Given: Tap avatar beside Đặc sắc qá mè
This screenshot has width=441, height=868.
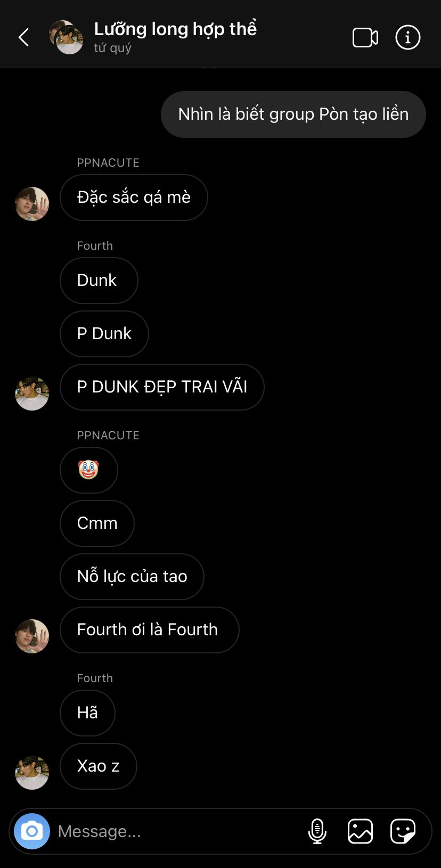Looking at the screenshot, I should pyautogui.click(x=32, y=203).
